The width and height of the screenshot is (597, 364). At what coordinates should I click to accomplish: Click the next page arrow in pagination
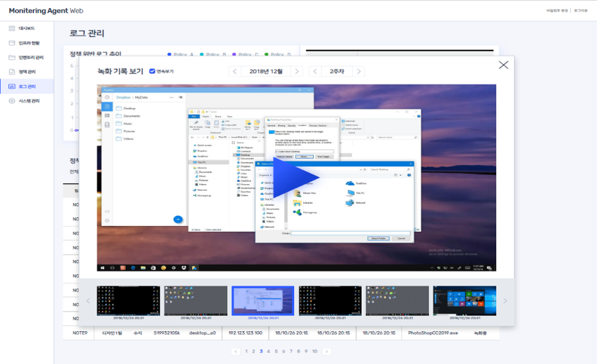click(327, 351)
